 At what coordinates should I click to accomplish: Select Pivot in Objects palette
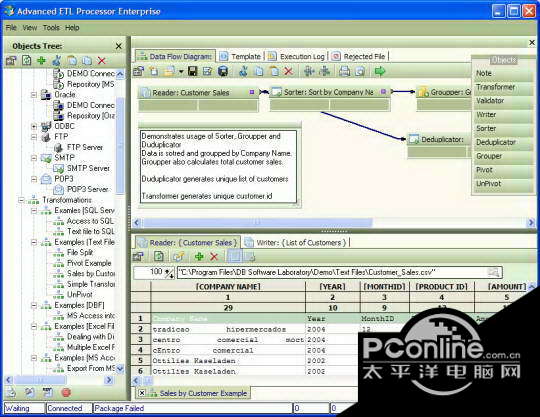[502, 170]
